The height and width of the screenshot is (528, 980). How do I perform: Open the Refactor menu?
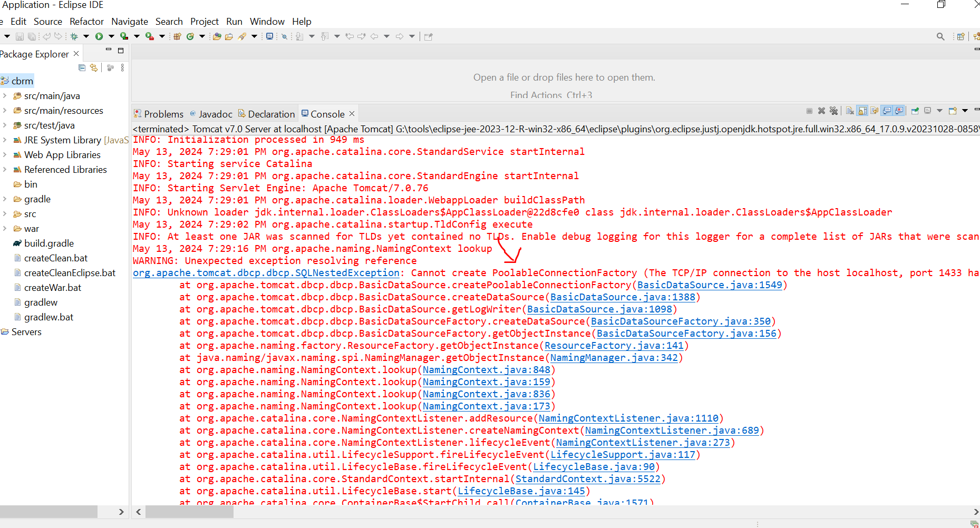pyautogui.click(x=86, y=22)
